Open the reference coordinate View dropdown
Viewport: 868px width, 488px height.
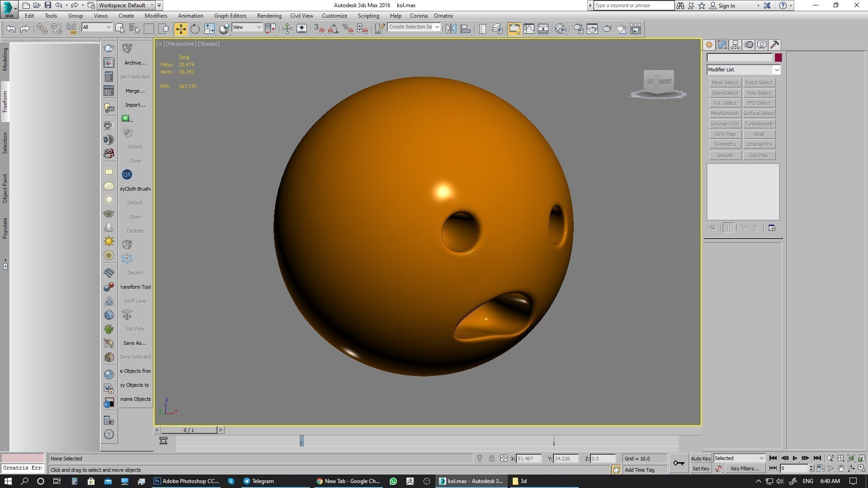point(247,28)
